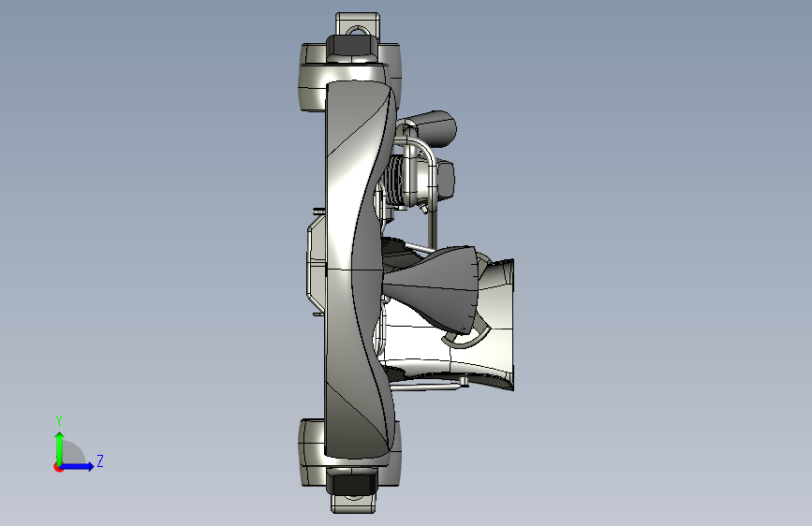Click the "Y" label on the triad

click(x=59, y=421)
